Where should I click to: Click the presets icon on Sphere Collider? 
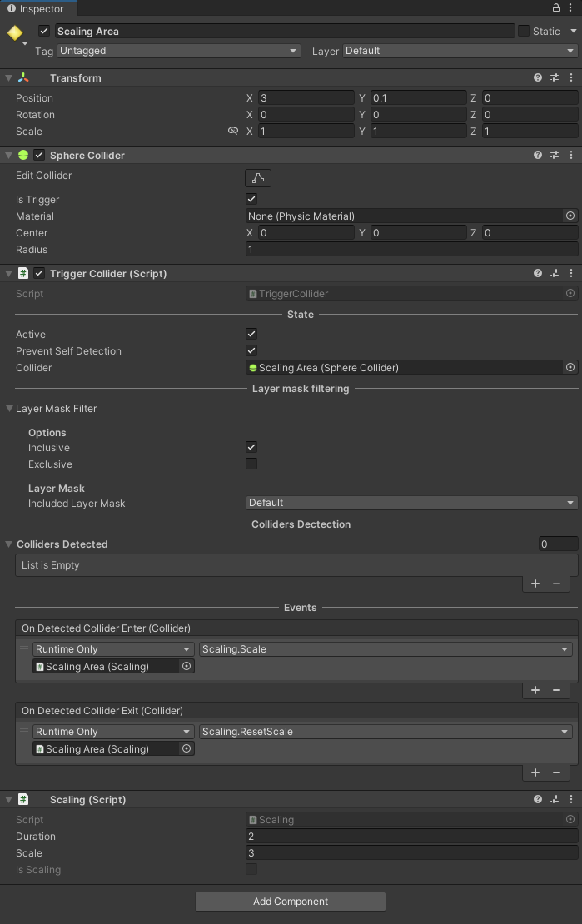coord(555,155)
